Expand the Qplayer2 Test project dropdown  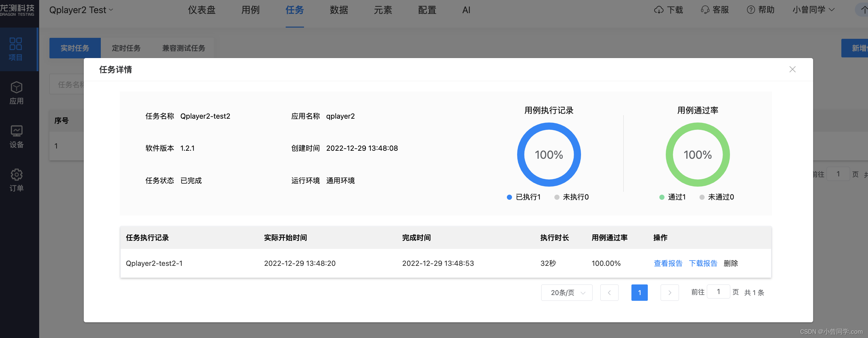click(x=81, y=10)
